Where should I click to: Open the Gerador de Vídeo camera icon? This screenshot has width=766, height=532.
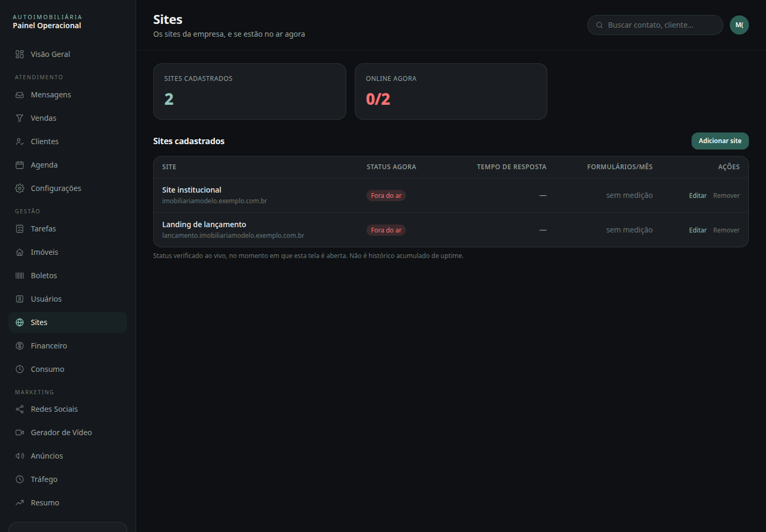click(20, 433)
